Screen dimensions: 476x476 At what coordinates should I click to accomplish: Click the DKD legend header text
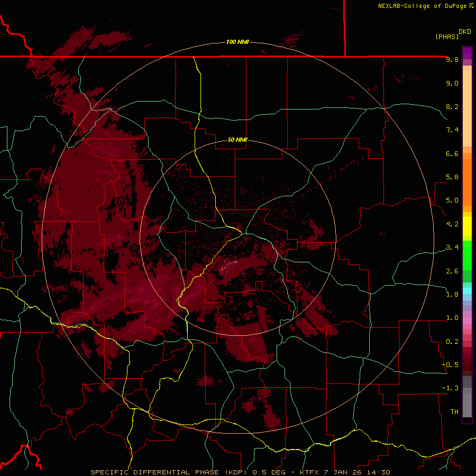(x=464, y=32)
